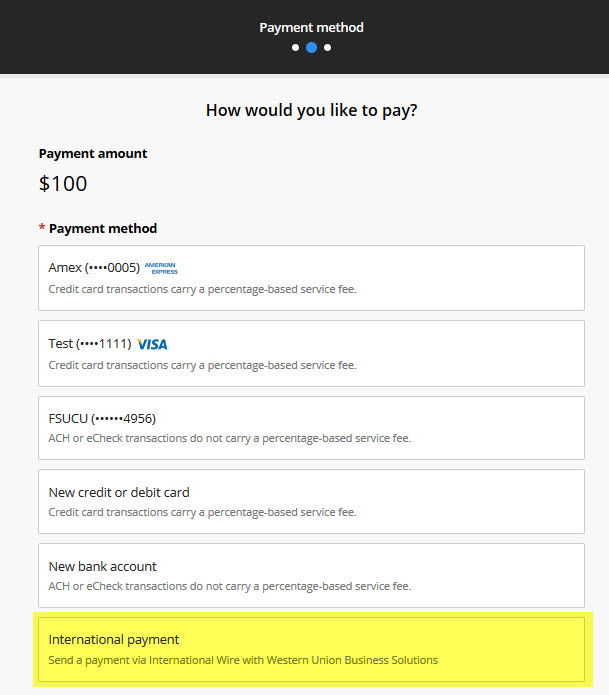The height and width of the screenshot is (695, 609).
Task: Click 'How would you like to pay?' heading
Action: click(x=312, y=110)
